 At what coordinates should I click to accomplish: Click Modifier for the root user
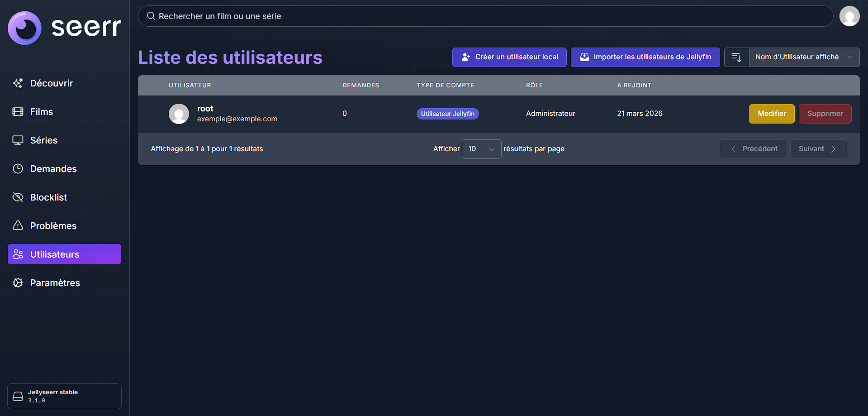(x=771, y=114)
